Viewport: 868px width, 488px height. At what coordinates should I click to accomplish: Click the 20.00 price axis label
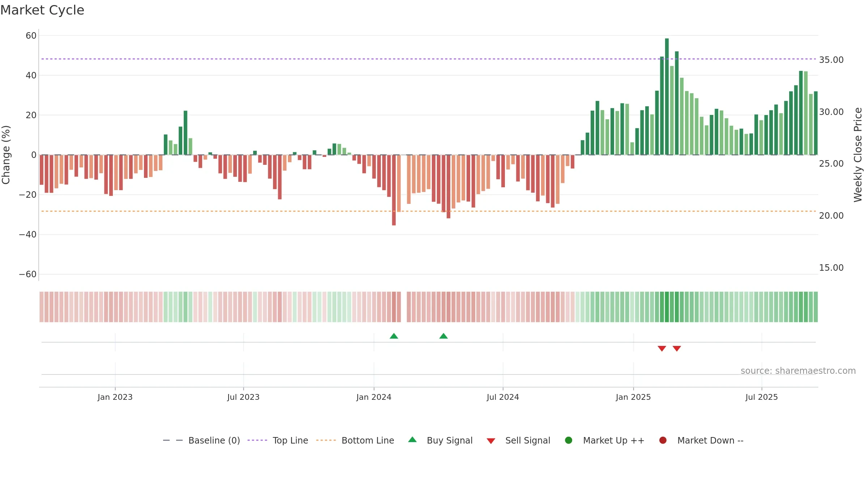click(x=831, y=216)
